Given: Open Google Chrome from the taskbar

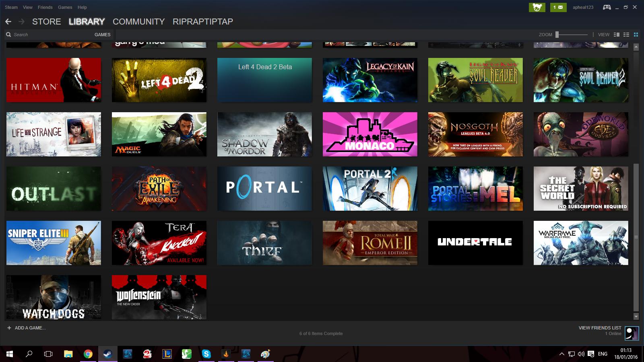Looking at the screenshot, I should (x=88, y=354).
